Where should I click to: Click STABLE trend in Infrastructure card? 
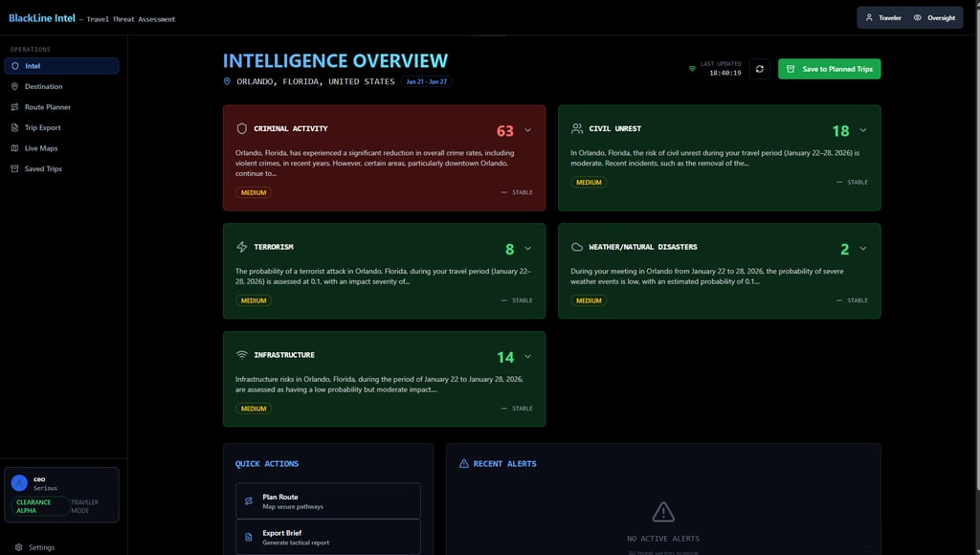pyautogui.click(x=517, y=409)
